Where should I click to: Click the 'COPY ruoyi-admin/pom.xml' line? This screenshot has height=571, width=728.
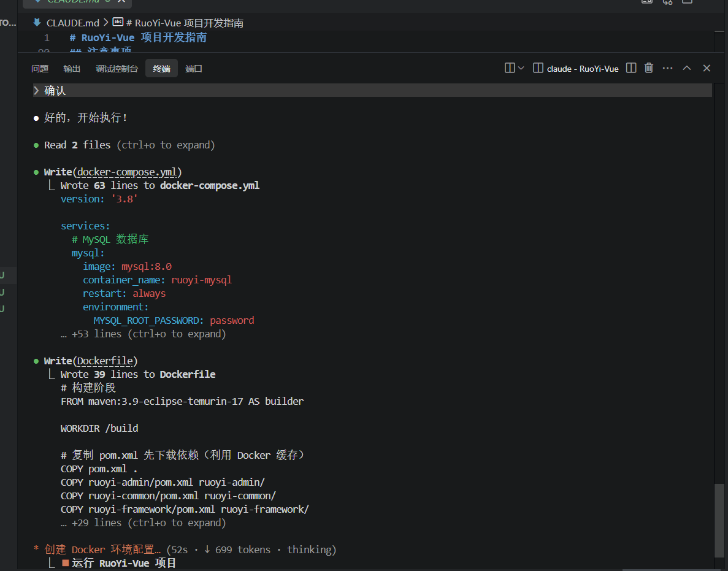(163, 482)
